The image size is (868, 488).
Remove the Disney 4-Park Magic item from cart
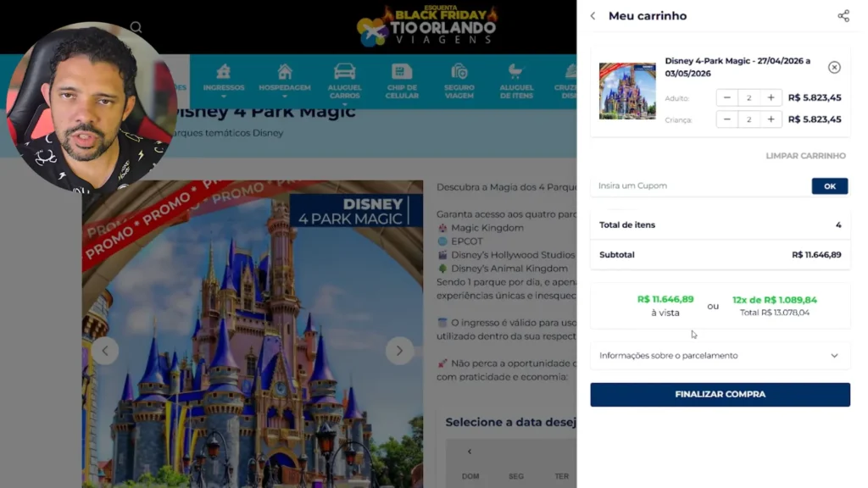coord(834,68)
